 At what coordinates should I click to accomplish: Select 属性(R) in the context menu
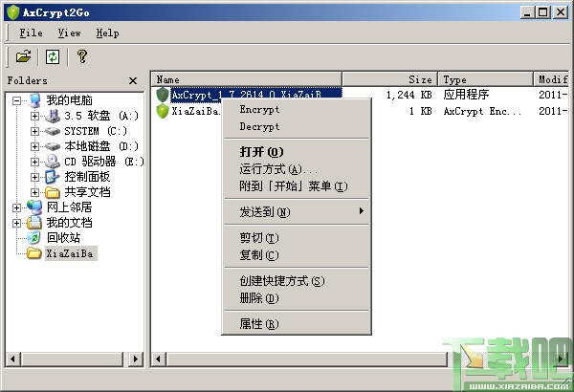pos(297,323)
